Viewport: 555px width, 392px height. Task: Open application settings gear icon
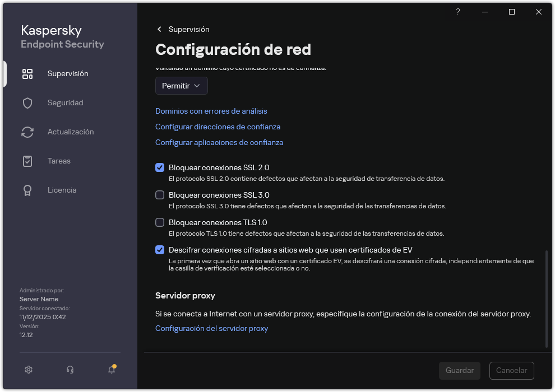click(28, 370)
